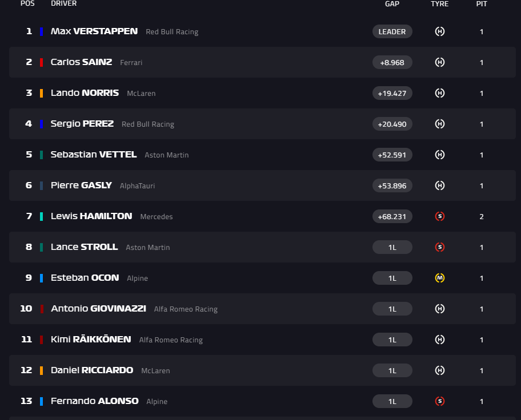Click Hamilton's soft tyre icon
The width and height of the screenshot is (521, 420).
coord(440,216)
